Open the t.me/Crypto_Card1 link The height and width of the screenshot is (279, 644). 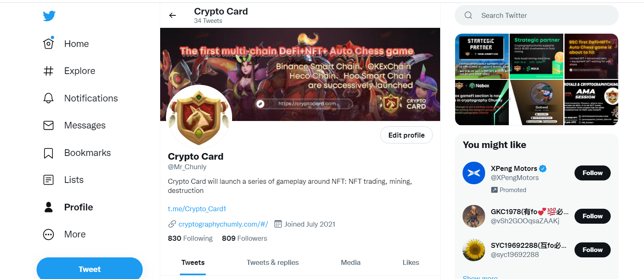(x=197, y=209)
